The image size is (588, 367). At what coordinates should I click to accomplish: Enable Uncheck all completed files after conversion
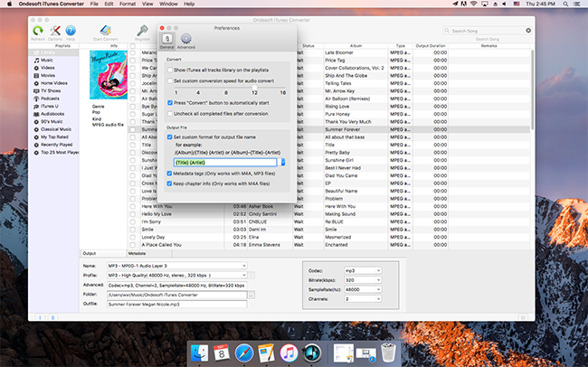[170, 114]
